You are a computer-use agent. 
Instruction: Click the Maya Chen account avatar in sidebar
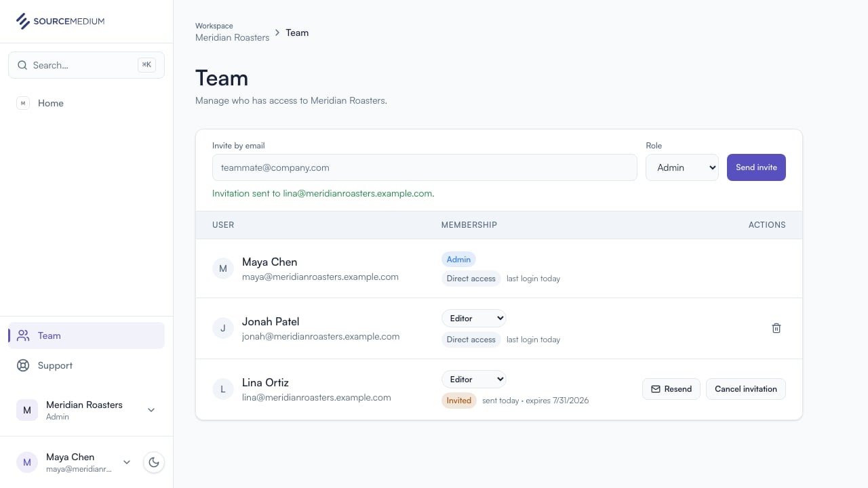click(x=27, y=462)
